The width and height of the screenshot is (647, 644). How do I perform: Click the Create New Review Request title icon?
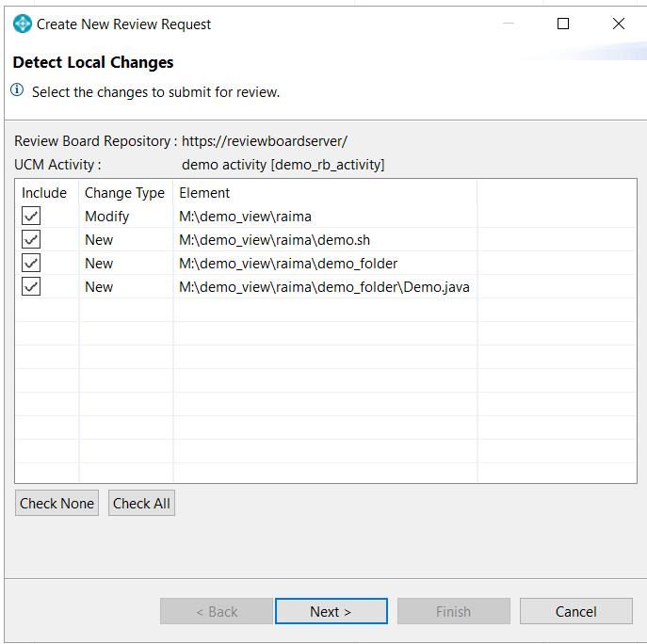click(23, 24)
